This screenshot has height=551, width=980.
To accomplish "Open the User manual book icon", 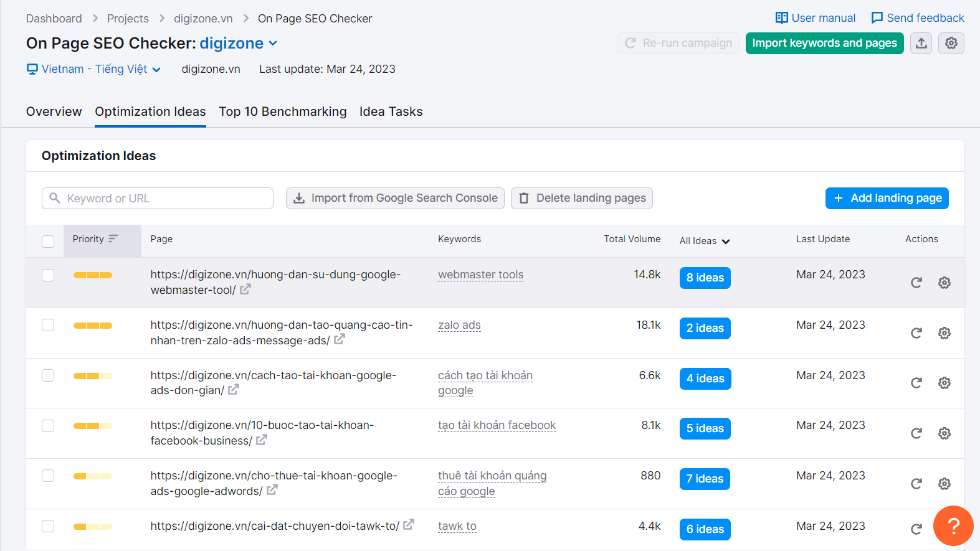I will pos(781,18).
